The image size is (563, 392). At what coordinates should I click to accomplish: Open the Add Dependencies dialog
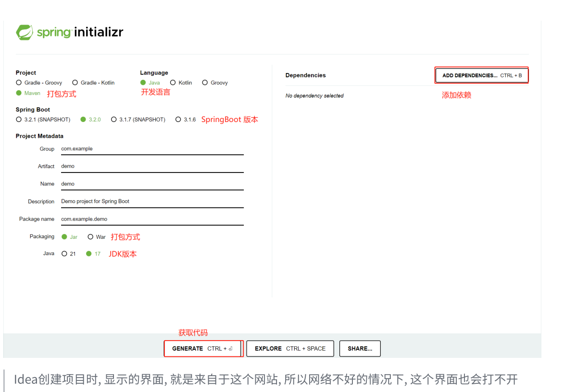[x=481, y=75]
